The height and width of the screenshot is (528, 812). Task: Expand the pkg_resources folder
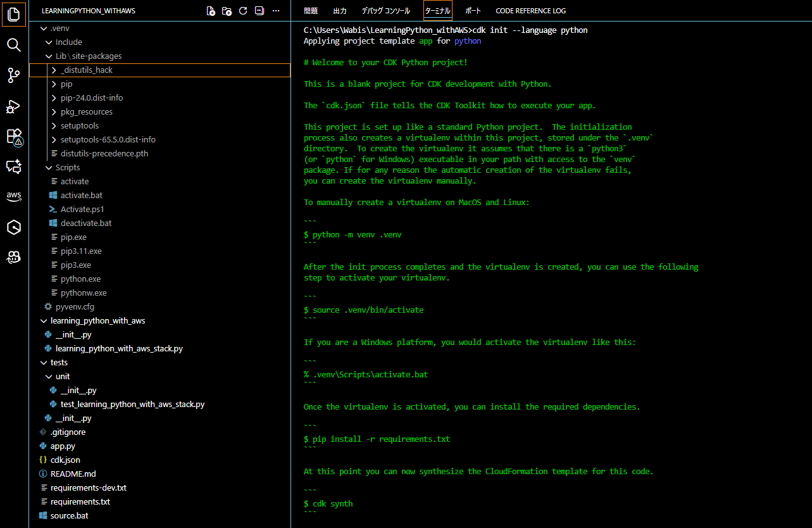pyautogui.click(x=54, y=111)
